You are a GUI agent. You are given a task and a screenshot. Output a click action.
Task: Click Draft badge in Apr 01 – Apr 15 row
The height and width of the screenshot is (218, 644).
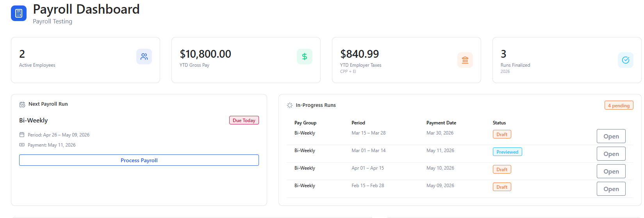click(x=502, y=169)
